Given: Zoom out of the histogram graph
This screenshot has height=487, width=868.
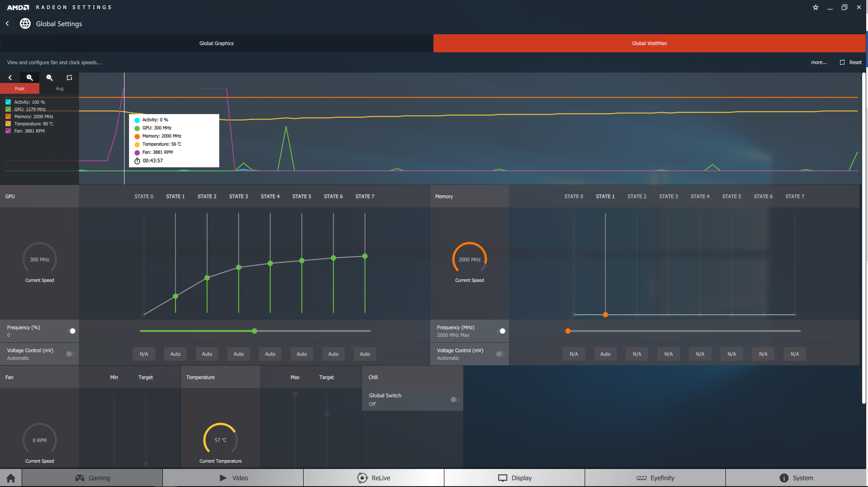Looking at the screenshot, I should point(50,78).
